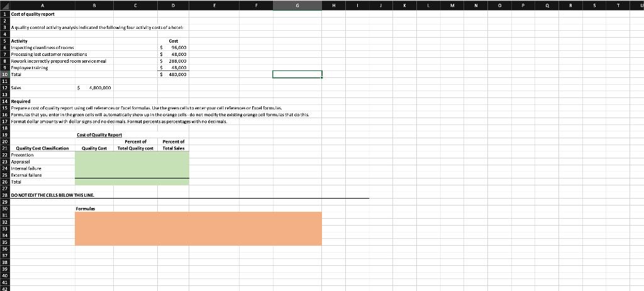This screenshot has height=291, width=644.
Task: Select the 48,000 cost for Employee training
Action: click(173, 68)
